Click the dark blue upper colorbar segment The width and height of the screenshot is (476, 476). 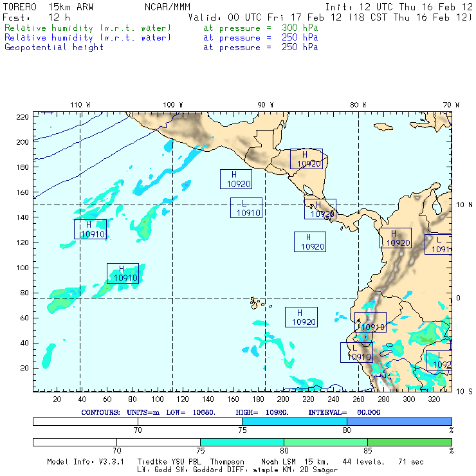click(x=399, y=421)
